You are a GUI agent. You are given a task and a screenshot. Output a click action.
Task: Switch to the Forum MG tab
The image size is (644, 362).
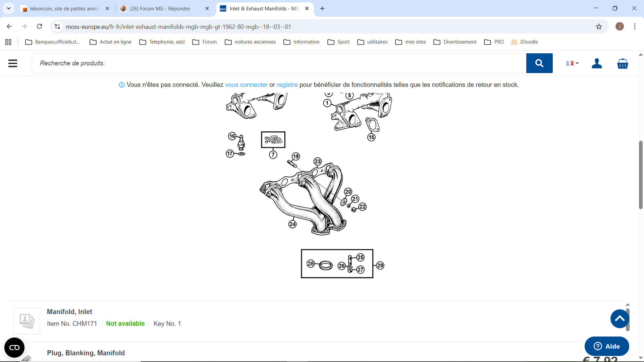(x=160, y=8)
